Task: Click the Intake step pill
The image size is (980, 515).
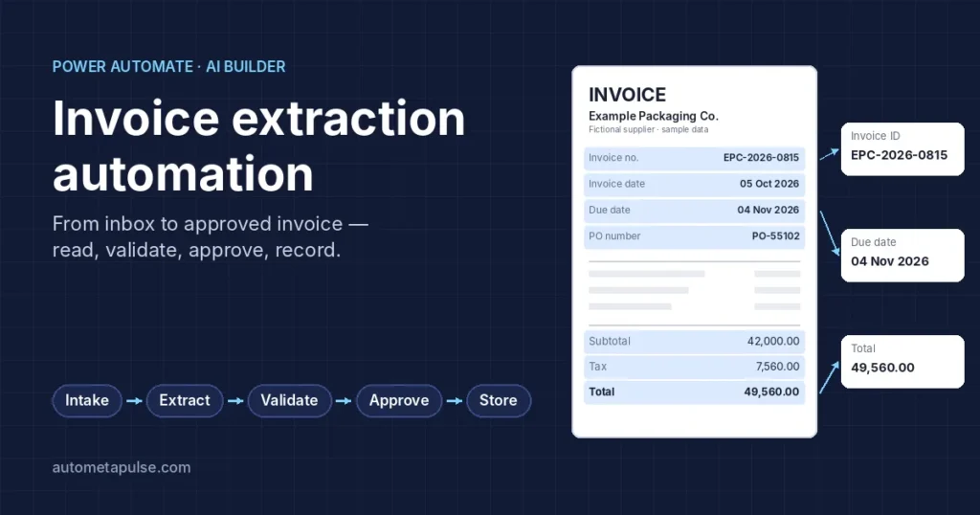Action: pyautogui.click(x=87, y=401)
